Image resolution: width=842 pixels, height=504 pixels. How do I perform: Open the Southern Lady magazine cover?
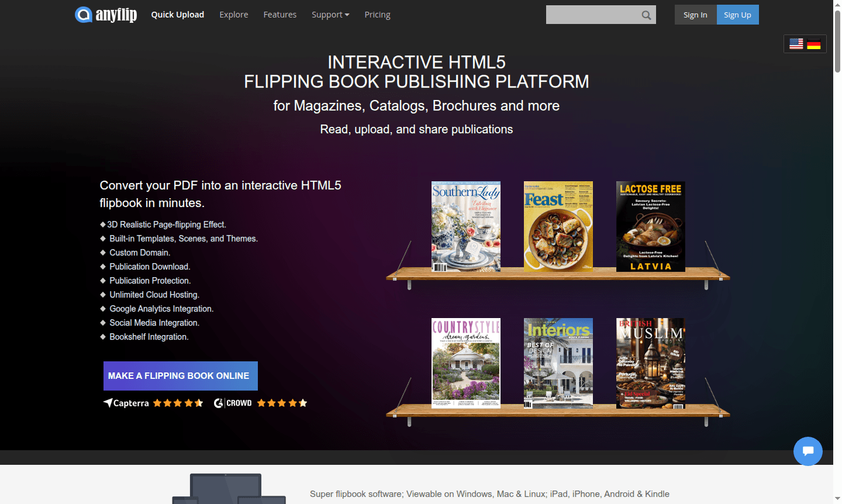pos(465,226)
